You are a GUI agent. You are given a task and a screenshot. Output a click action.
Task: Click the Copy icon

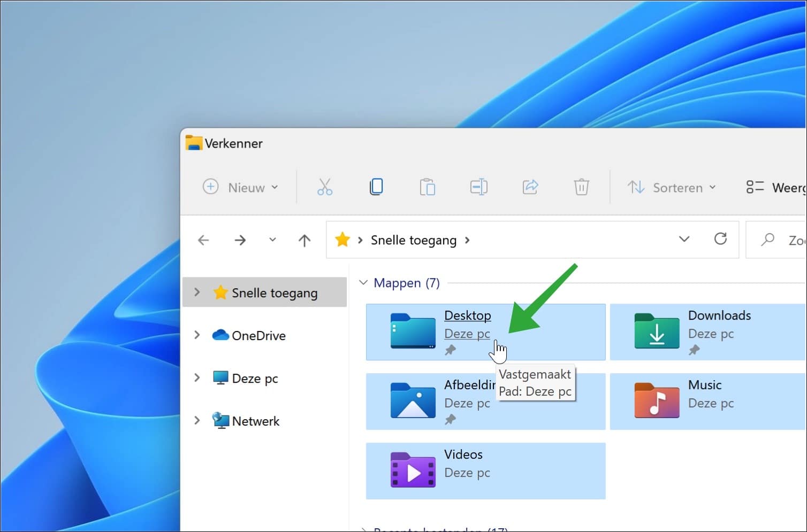[x=376, y=187]
